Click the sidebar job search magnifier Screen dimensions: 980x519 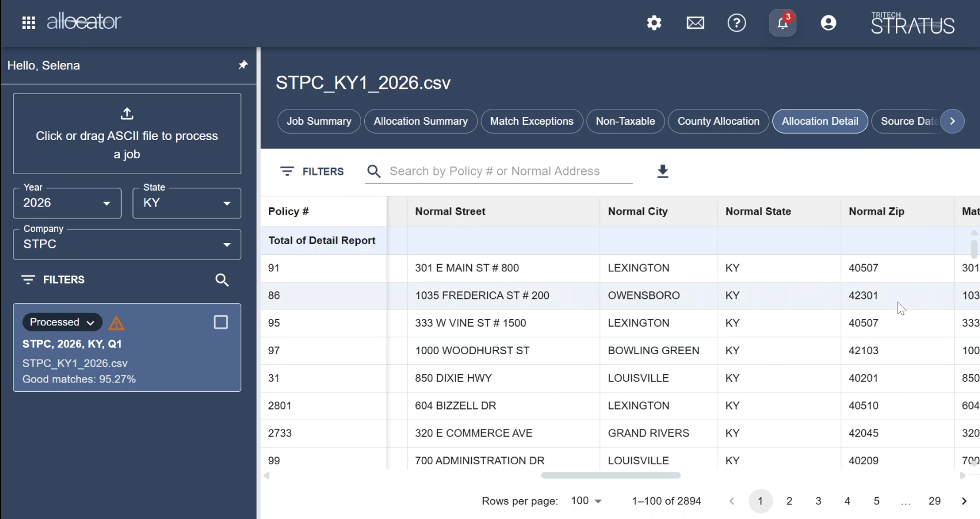point(222,280)
